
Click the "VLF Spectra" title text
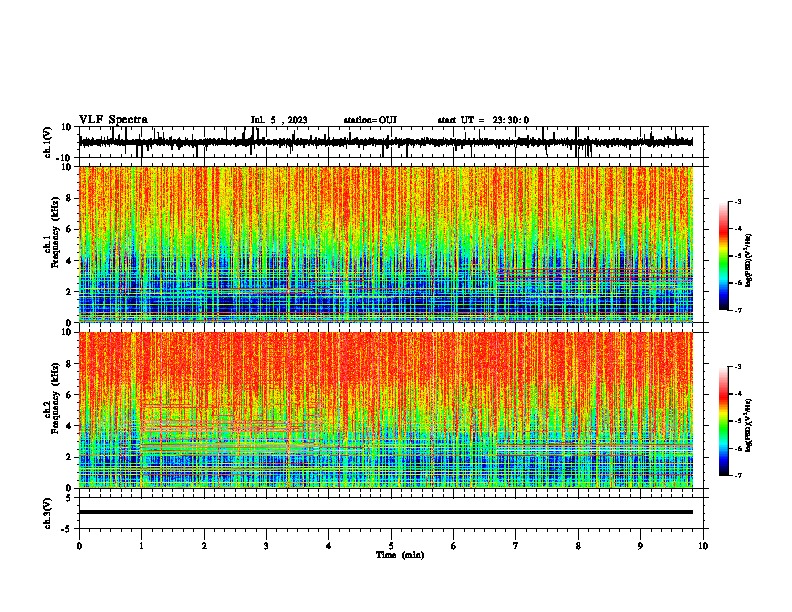pos(113,120)
